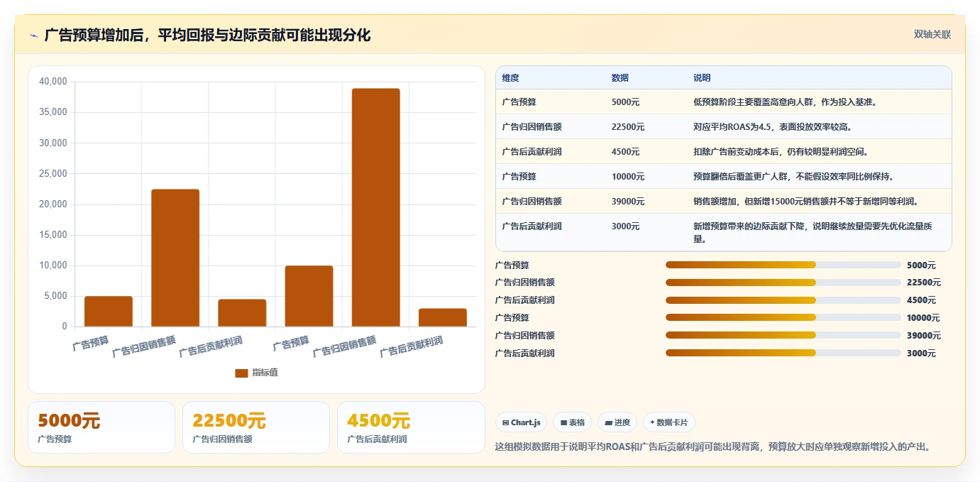The width and height of the screenshot is (980, 482).
Task: Select the 数据卡片 chip
Action: click(x=668, y=422)
